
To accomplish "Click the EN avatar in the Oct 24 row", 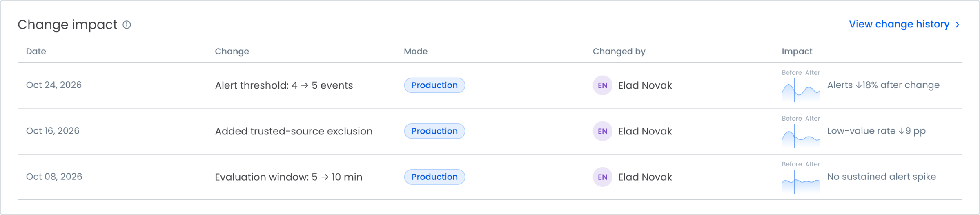I will [602, 85].
